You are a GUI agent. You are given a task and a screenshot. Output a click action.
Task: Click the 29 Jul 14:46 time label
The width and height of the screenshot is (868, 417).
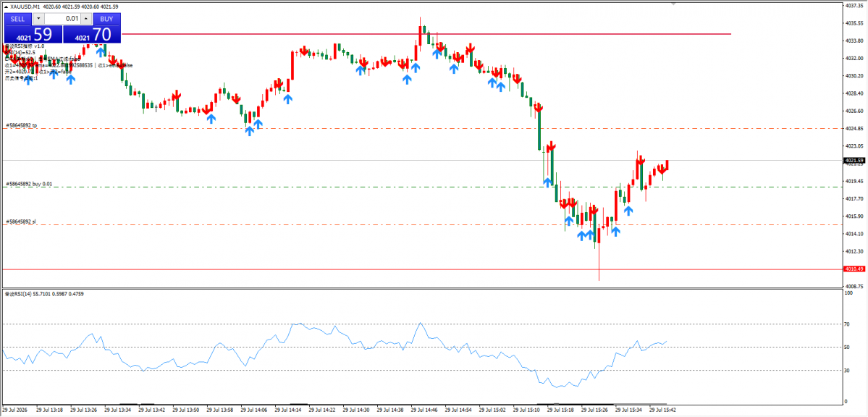pos(425,410)
